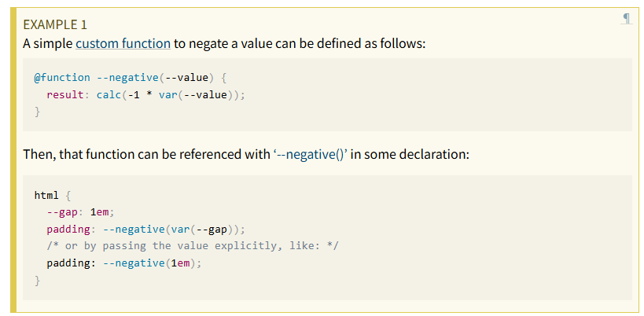Click var(--gap) in the first padding line
Screen dimensions: 644x316
tap(200, 229)
